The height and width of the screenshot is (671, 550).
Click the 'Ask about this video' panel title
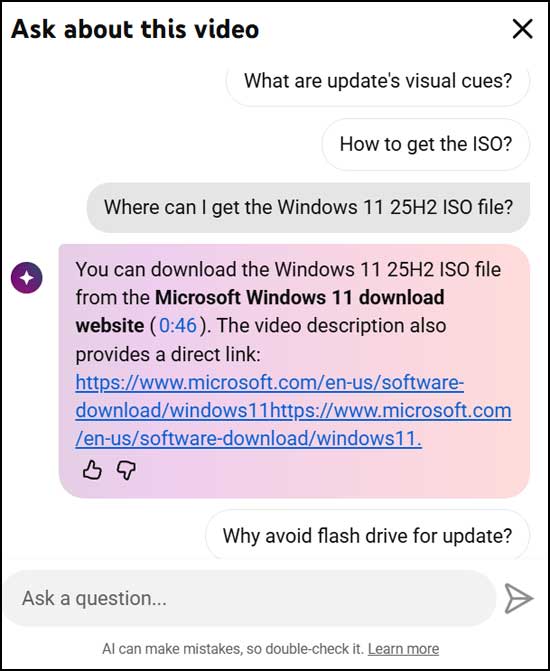click(135, 29)
